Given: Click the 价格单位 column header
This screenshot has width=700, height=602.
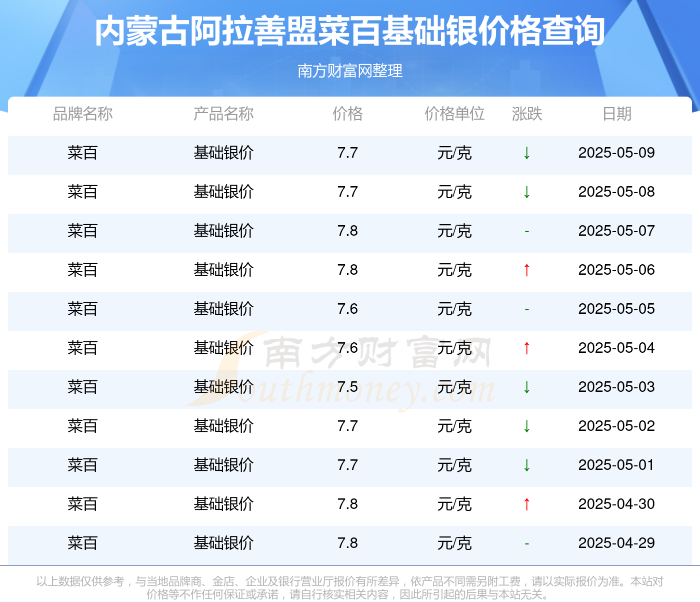Looking at the screenshot, I should (x=454, y=114).
